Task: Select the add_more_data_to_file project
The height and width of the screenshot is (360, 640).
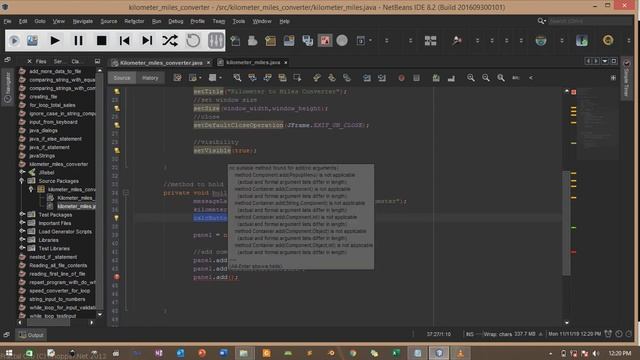Action: 55,71
